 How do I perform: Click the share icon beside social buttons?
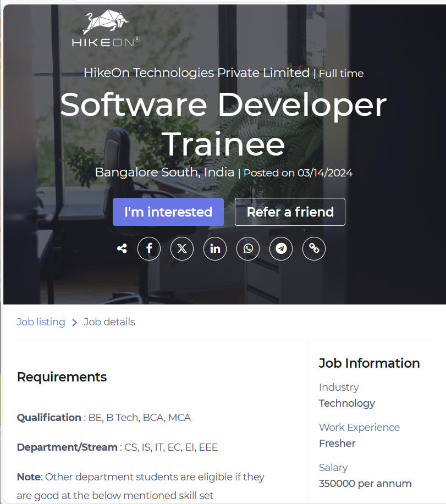[x=122, y=248]
